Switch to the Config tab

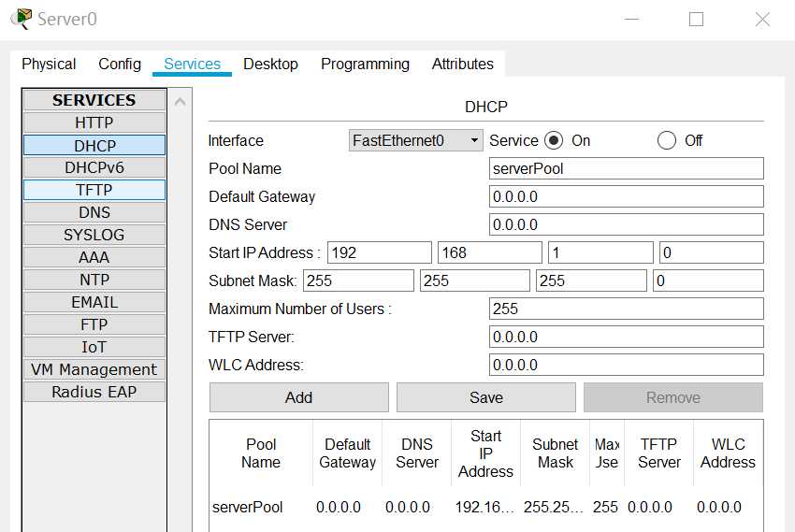[x=120, y=64]
